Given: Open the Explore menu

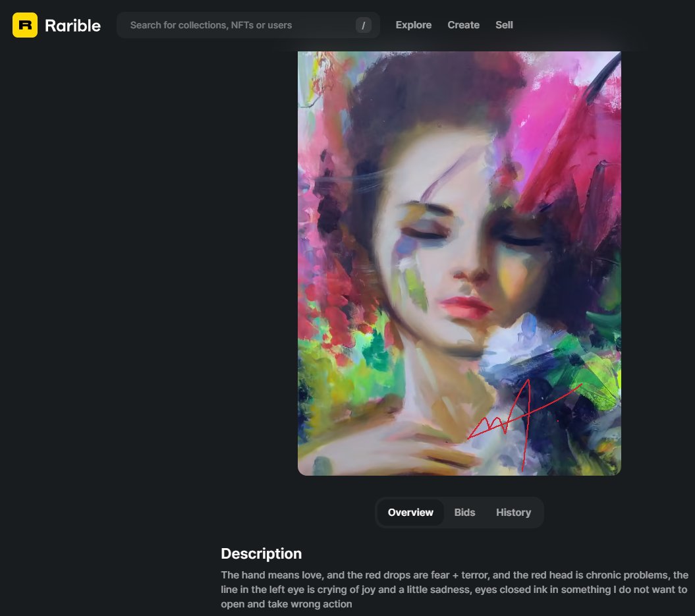Looking at the screenshot, I should click(413, 25).
